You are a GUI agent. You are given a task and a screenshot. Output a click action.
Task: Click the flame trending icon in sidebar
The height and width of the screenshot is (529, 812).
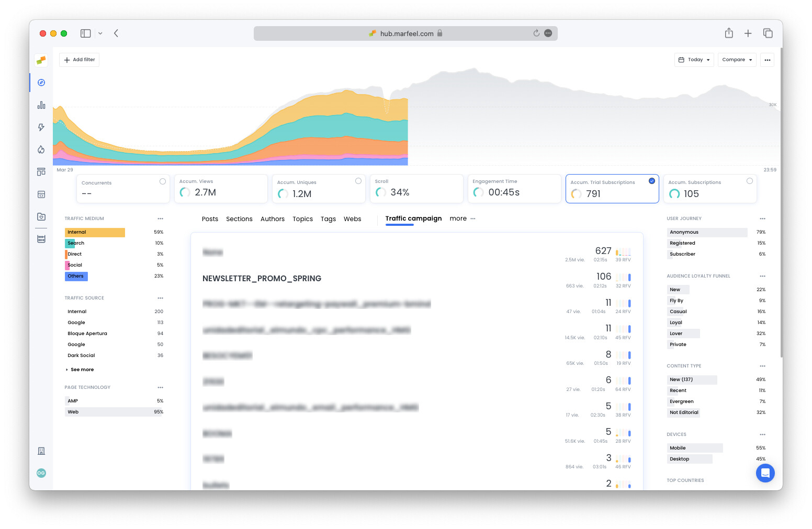41,149
